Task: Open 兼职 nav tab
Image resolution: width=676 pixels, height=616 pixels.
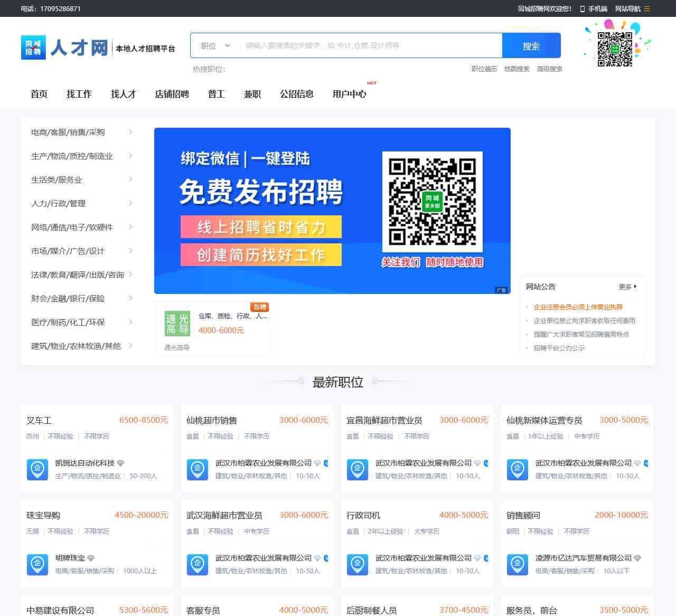Action: click(252, 94)
